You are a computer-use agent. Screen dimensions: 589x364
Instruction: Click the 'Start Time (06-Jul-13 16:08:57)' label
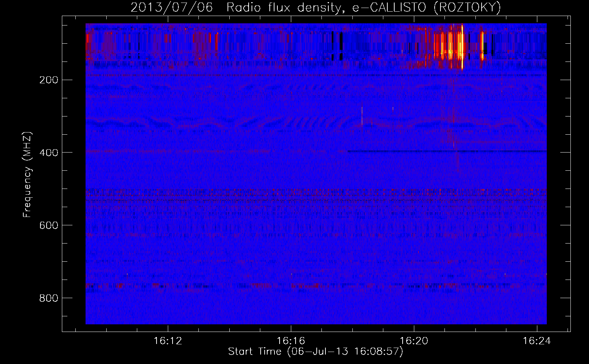pyautogui.click(x=316, y=351)
